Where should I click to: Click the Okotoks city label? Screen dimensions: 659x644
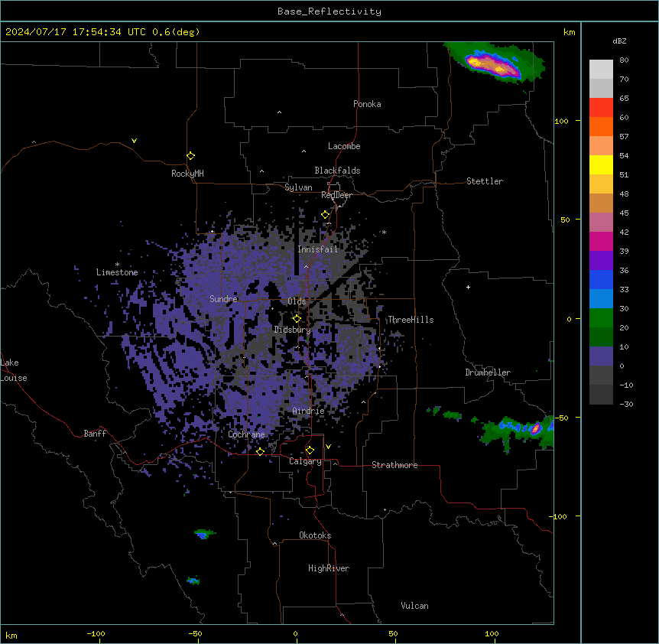pyautogui.click(x=315, y=535)
